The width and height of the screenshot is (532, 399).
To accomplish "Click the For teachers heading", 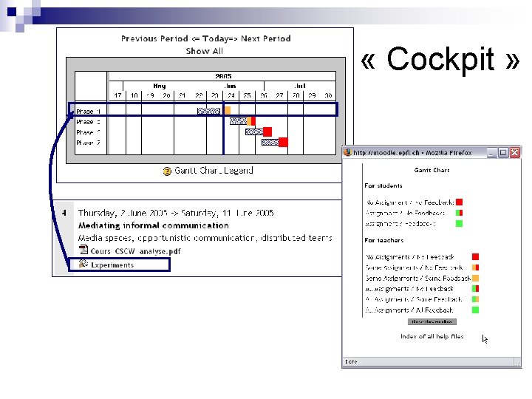I will point(384,240).
